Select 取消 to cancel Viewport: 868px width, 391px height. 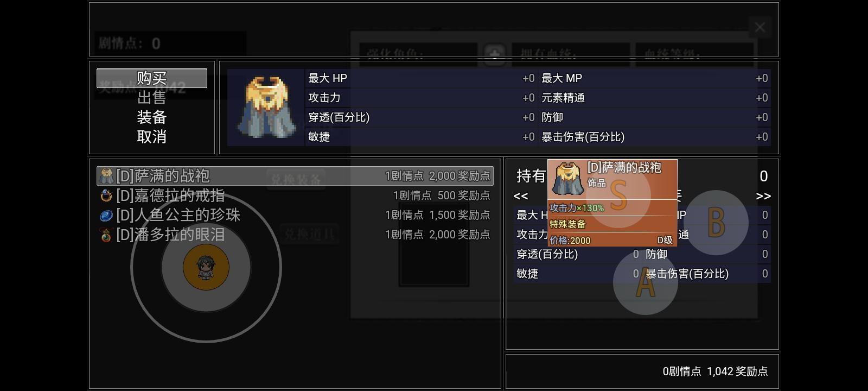click(x=152, y=137)
